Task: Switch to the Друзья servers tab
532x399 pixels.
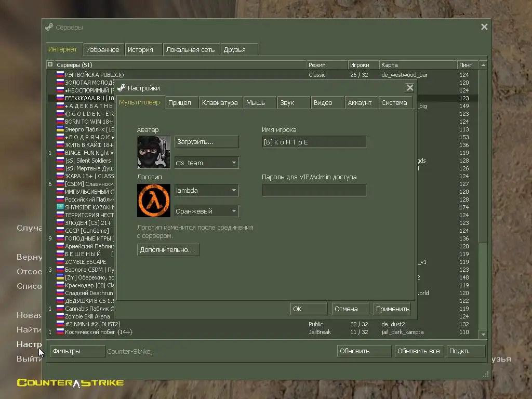Action: click(x=239, y=49)
